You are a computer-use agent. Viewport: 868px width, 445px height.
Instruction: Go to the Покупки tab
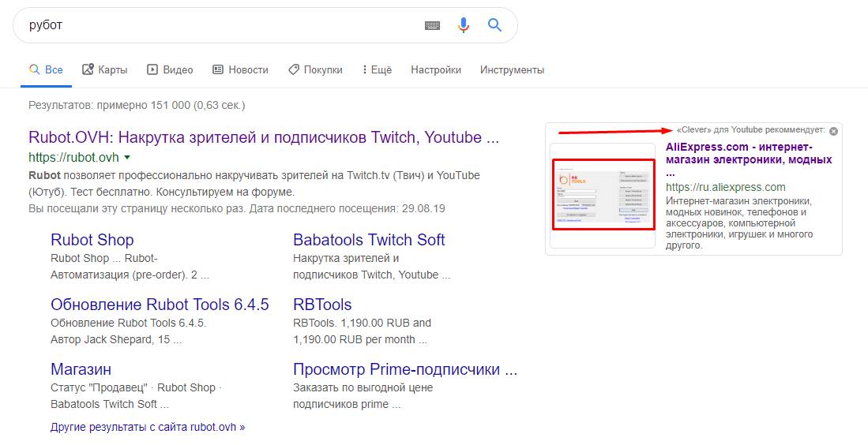pos(315,69)
